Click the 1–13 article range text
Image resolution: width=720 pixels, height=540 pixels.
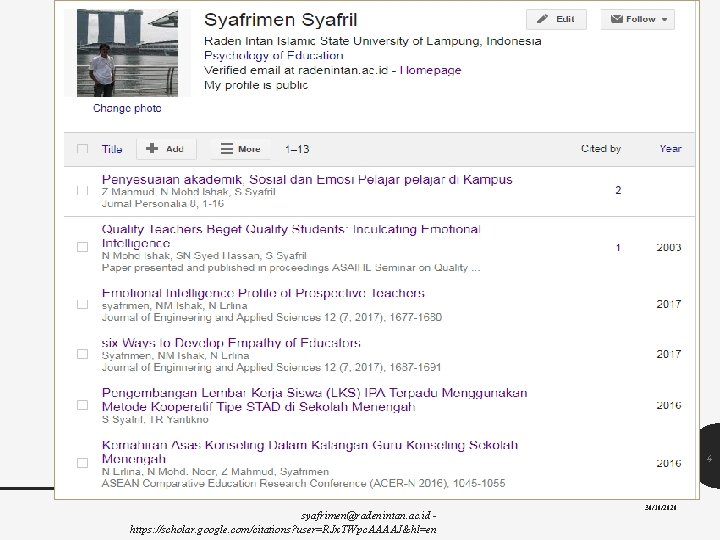tap(297, 149)
